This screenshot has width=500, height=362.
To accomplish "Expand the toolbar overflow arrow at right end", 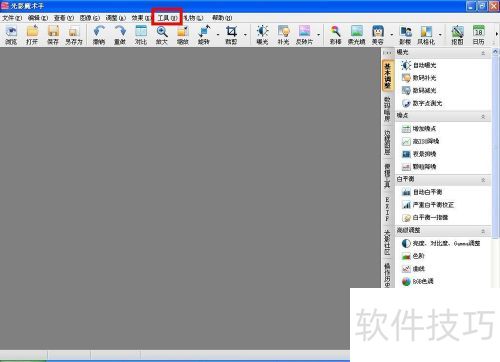I will click(x=497, y=34).
